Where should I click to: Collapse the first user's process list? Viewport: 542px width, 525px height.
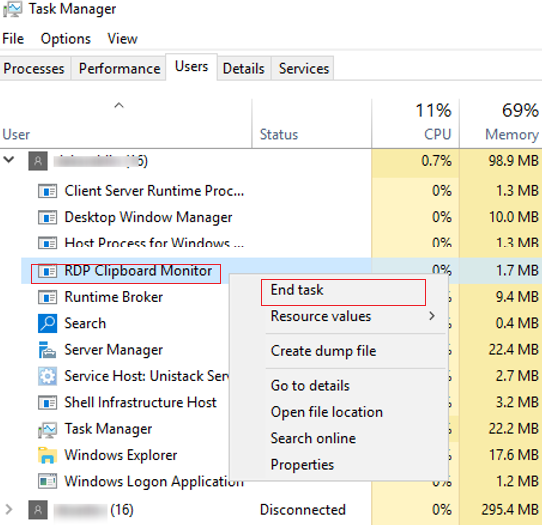(9, 160)
